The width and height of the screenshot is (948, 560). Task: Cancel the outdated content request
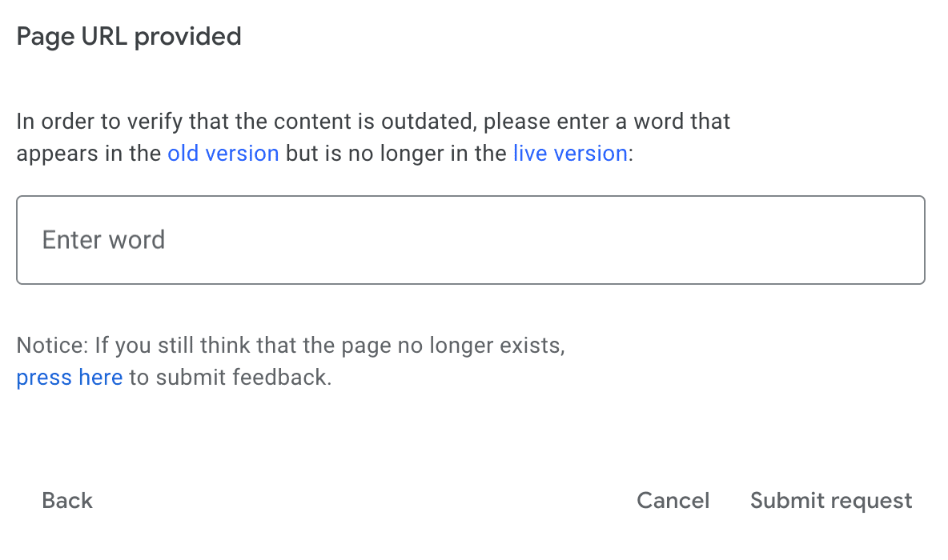pos(673,501)
